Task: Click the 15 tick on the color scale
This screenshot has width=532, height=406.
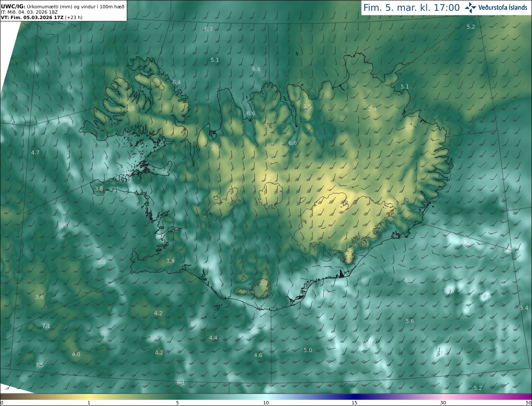Action: [355, 403]
